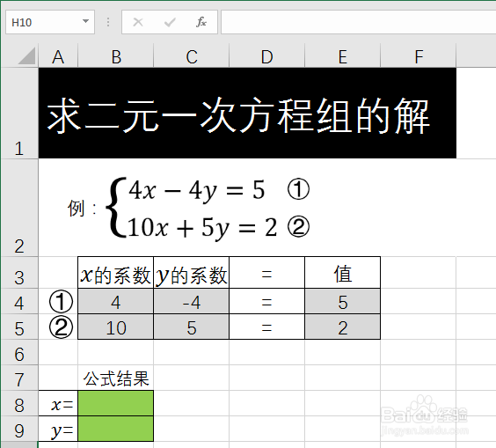Click the = cell in row 4
This screenshot has height=448, width=496.
coord(267,301)
